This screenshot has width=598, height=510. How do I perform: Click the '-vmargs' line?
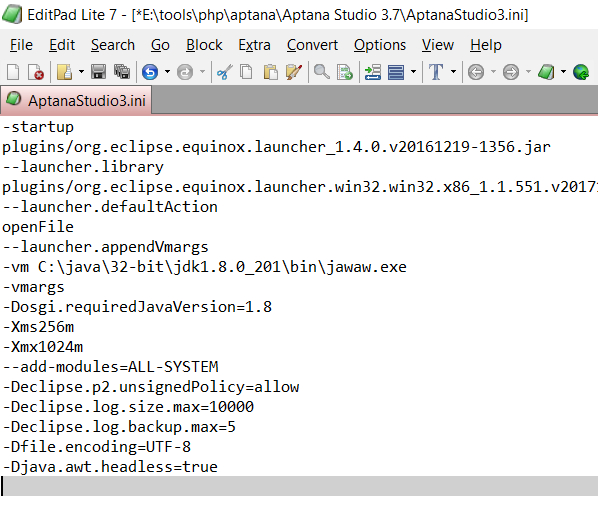[34, 287]
